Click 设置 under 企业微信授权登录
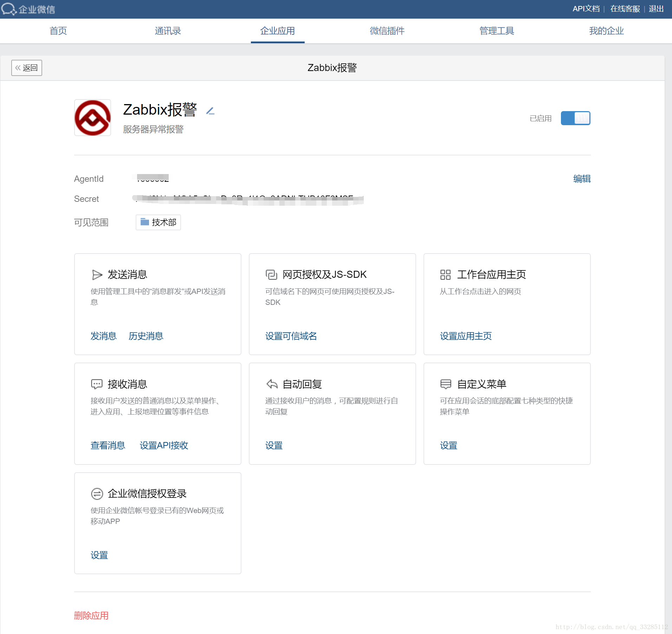This screenshot has height=634, width=672. point(99,555)
